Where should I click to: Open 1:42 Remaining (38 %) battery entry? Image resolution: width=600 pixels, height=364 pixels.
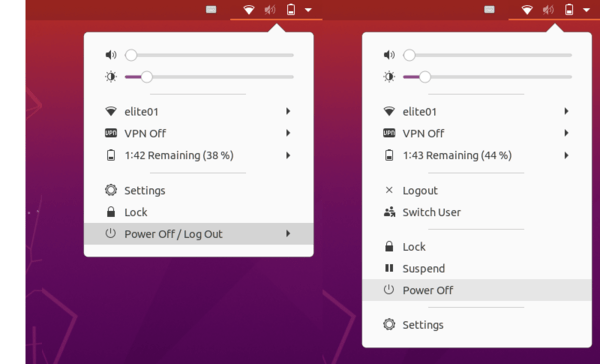pos(199,155)
